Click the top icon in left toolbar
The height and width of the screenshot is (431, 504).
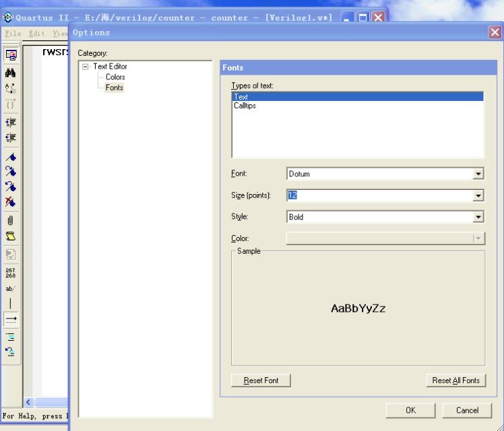pos(10,55)
